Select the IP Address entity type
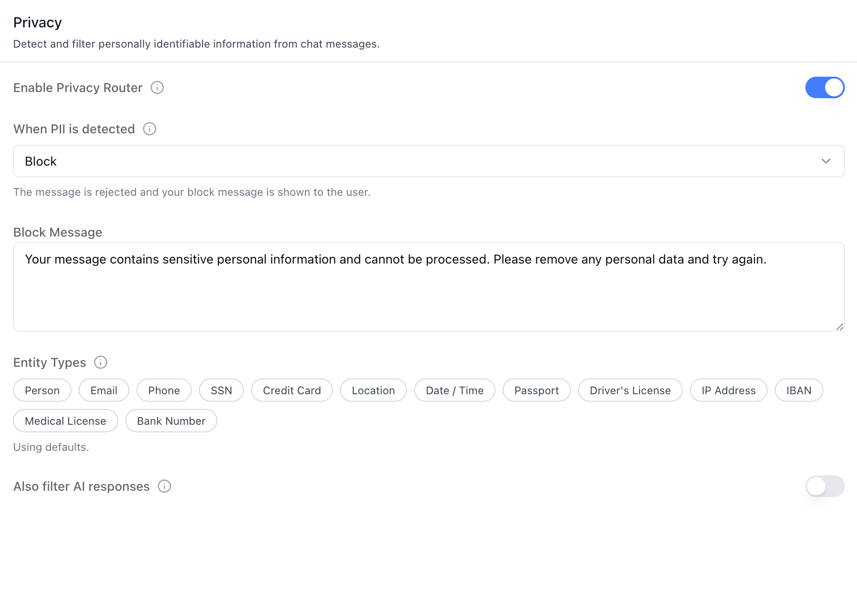Image resolution: width=857 pixels, height=616 pixels. point(729,390)
